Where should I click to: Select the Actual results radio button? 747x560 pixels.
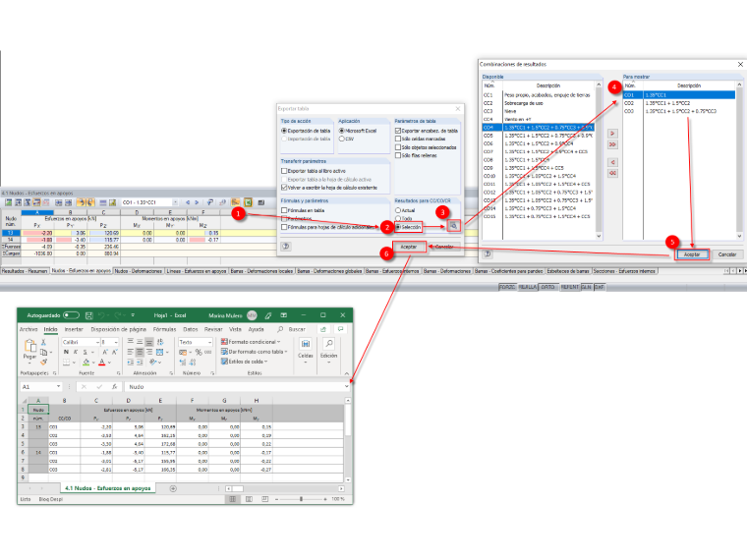398,210
